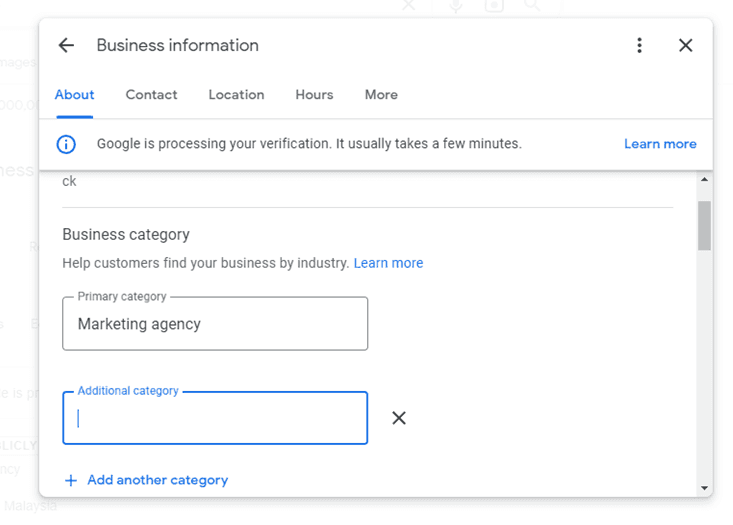Open the Location tab
Viewport: 733px width, 525px height.
(x=237, y=95)
